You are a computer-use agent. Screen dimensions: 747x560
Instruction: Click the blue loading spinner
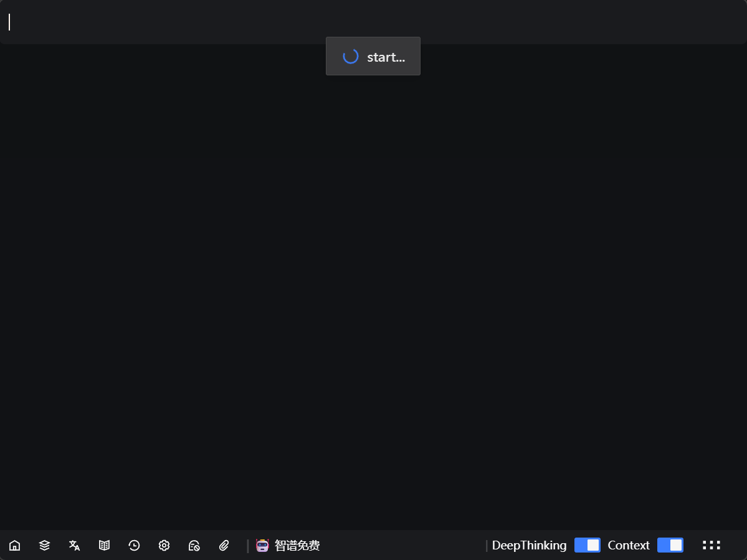pos(351,57)
